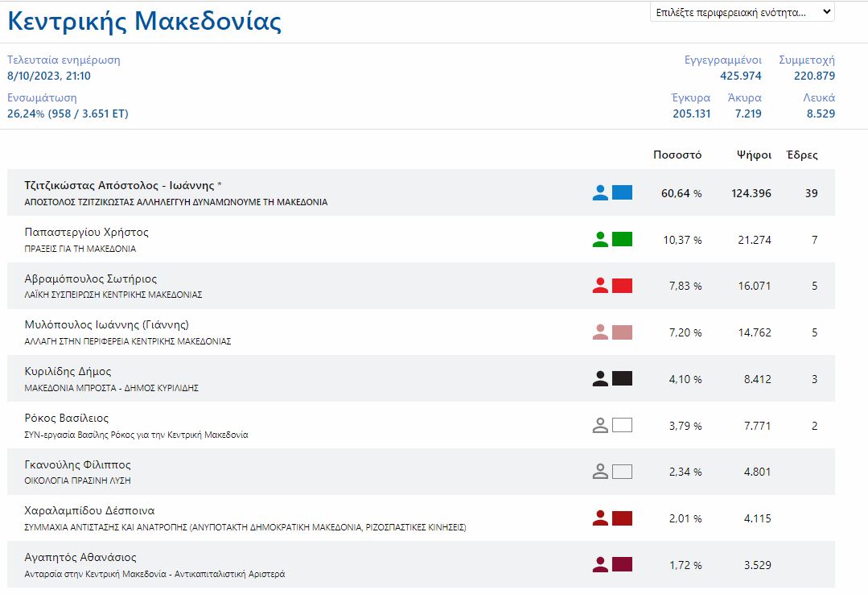Viewport: 868px width, 594px height.
Task: Click the Ποσοστό column header
Action: click(x=677, y=155)
